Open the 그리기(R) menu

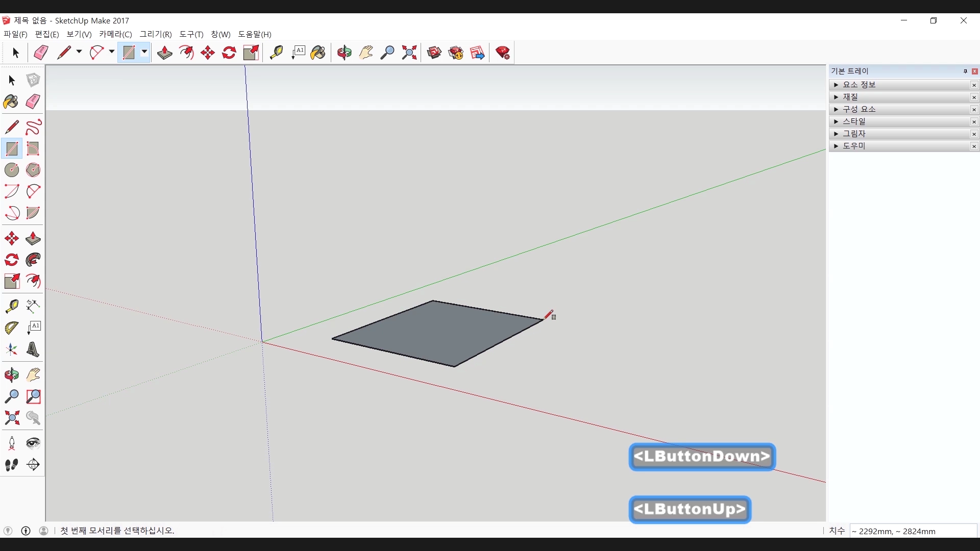(x=155, y=34)
